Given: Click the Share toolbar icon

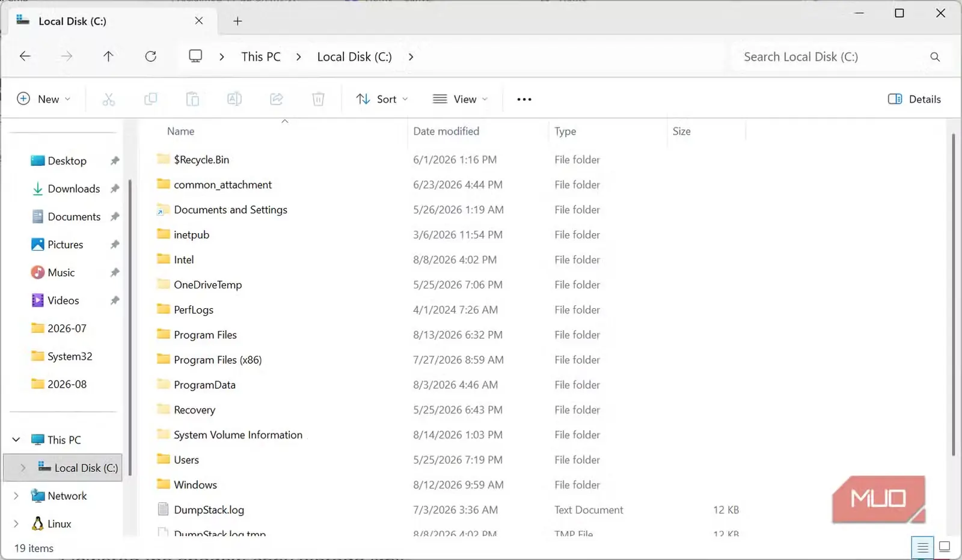Looking at the screenshot, I should tap(277, 99).
